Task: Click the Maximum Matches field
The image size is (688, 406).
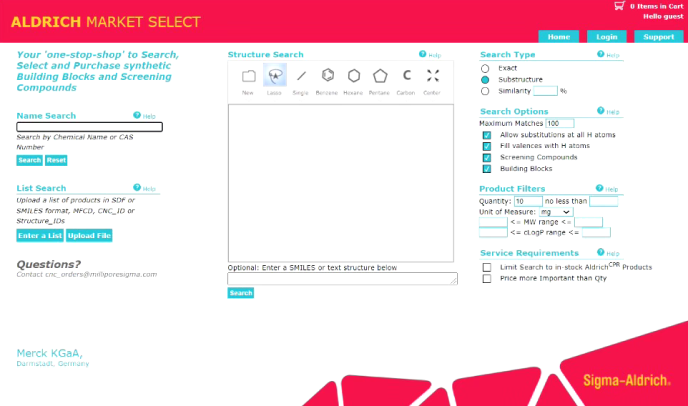Action: point(559,123)
